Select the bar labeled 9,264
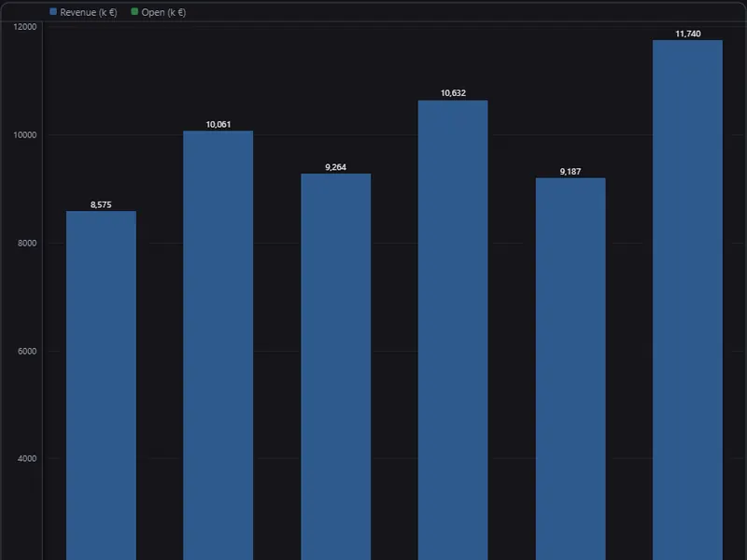The height and width of the screenshot is (560, 747). 336,367
